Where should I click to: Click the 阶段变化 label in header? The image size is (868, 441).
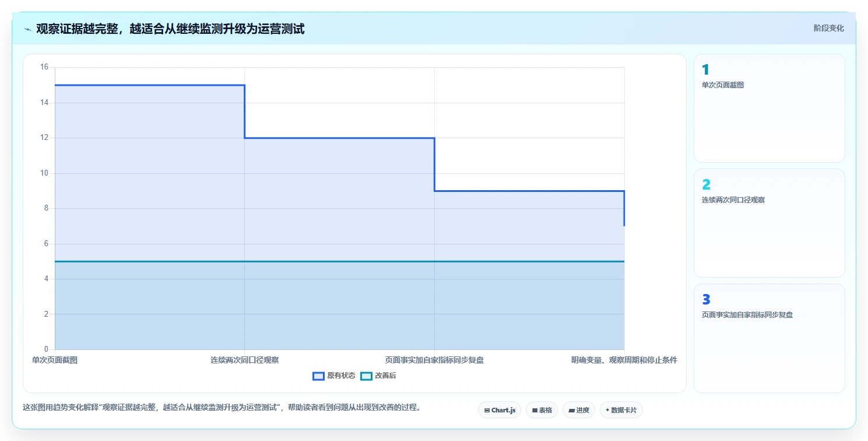coord(829,28)
